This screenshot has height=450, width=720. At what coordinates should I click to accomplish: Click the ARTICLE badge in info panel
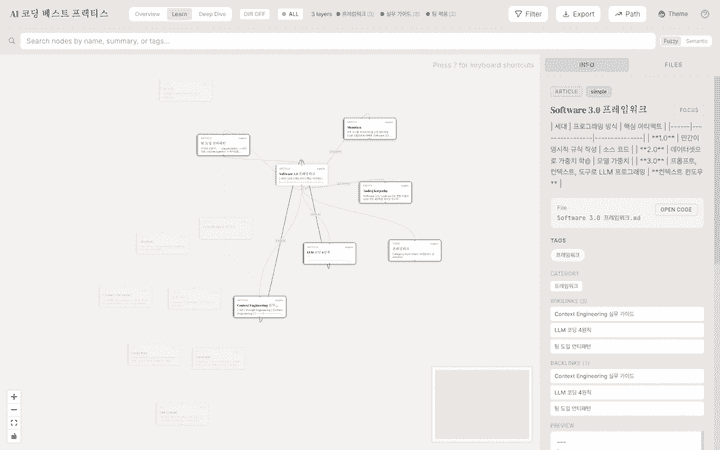click(566, 92)
